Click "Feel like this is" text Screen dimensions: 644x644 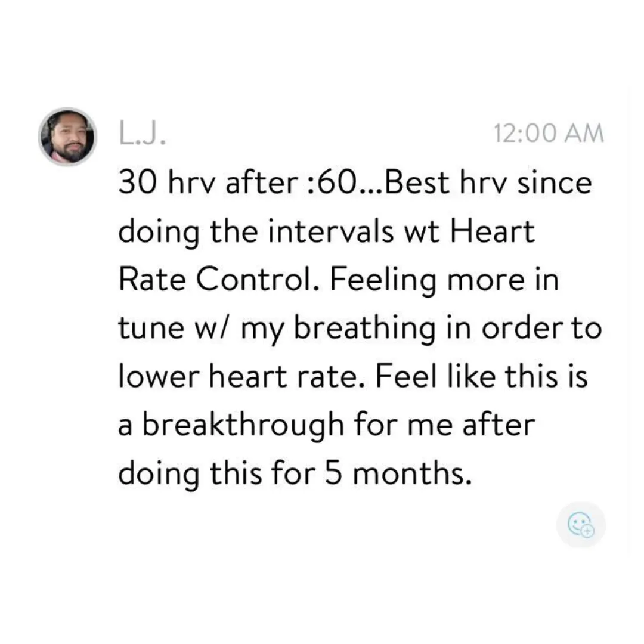coord(481,376)
